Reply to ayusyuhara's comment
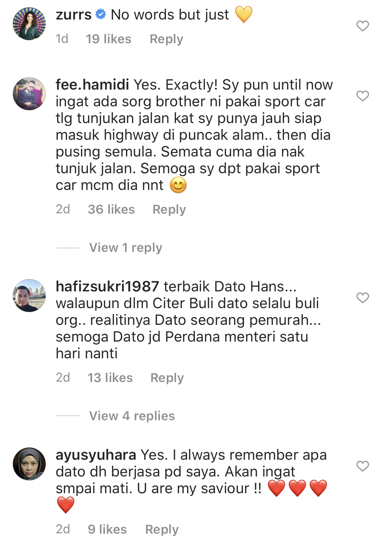This screenshot has height=557, width=392. [x=162, y=529]
